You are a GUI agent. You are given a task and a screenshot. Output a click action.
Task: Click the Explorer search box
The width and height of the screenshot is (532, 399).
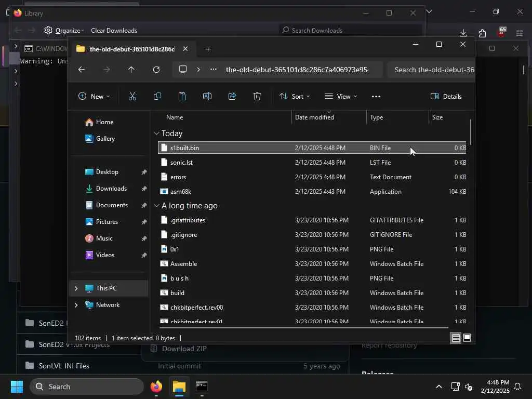pyautogui.click(x=431, y=70)
